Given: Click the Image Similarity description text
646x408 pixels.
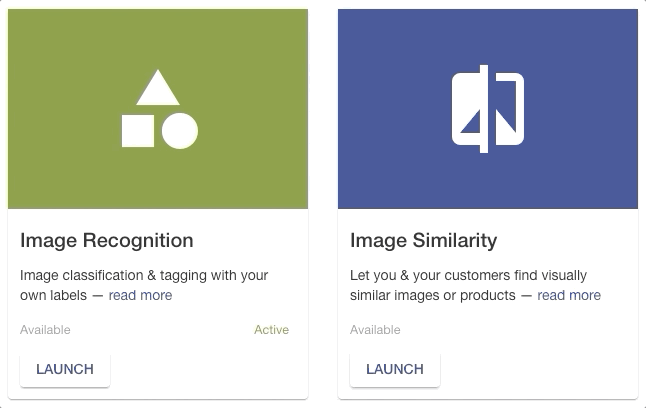Looking at the screenshot, I should [475, 285].
